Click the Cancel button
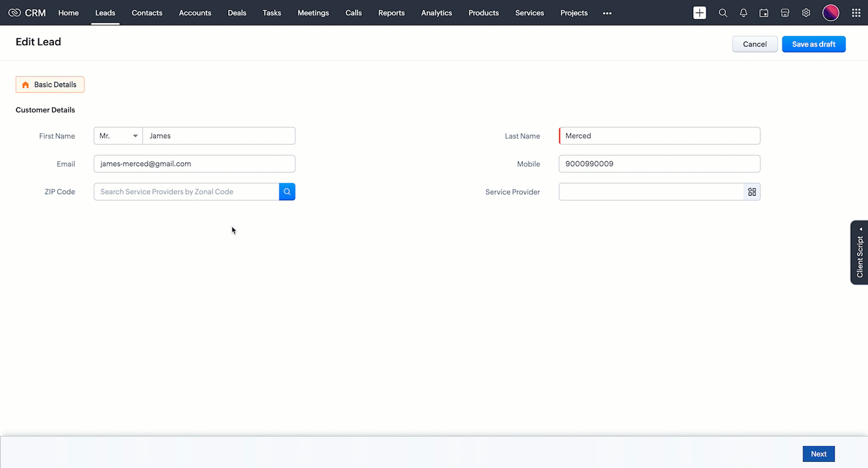 pyautogui.click(x=754, y=44)
